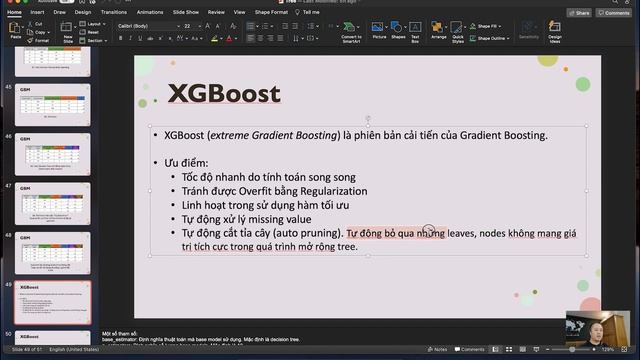Click the Tell me search box
The width and height of the screenshot is (640, 360).
[307, 12]
